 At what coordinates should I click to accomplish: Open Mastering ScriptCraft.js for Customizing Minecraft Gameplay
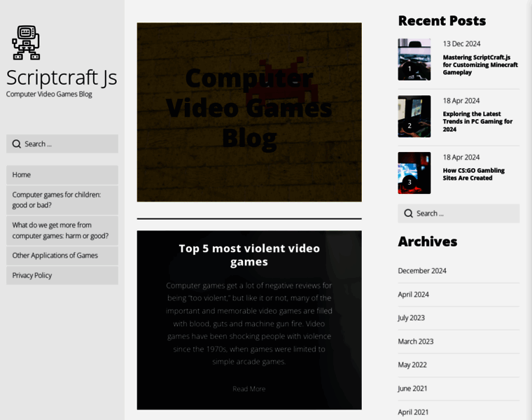(480, 65)
